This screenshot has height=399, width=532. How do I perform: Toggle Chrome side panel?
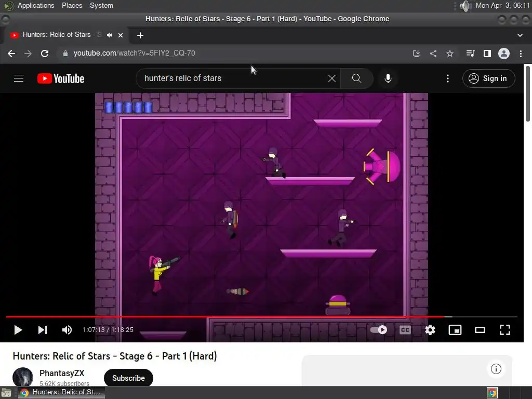pos(487,54)
